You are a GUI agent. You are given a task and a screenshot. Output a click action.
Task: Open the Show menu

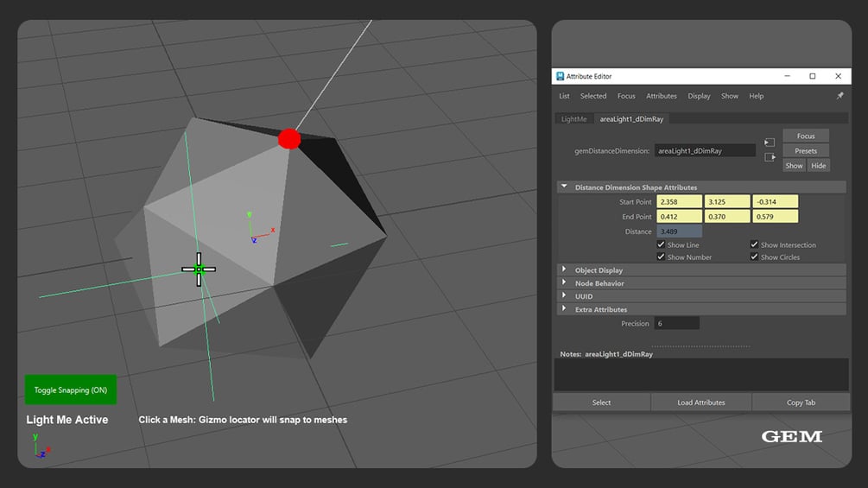tap(730, 96)
